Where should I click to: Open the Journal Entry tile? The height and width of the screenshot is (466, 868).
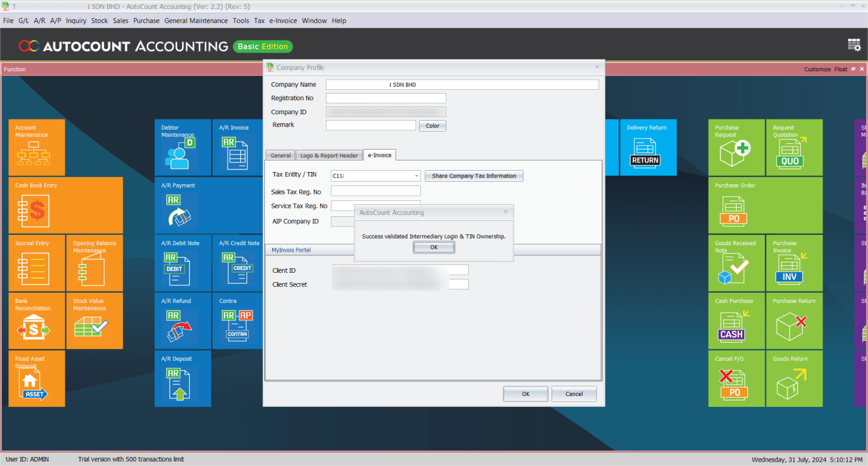37,263
